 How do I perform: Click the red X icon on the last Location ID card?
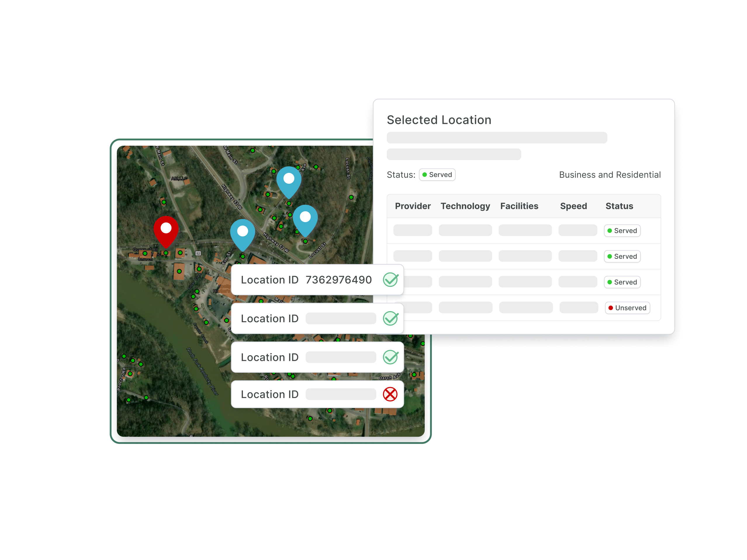(390, 394)
